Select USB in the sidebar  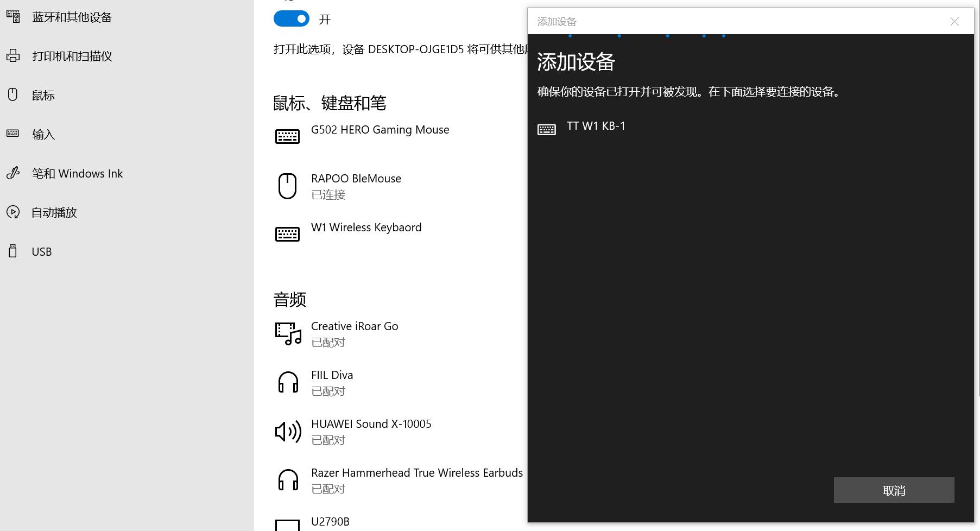42,252
